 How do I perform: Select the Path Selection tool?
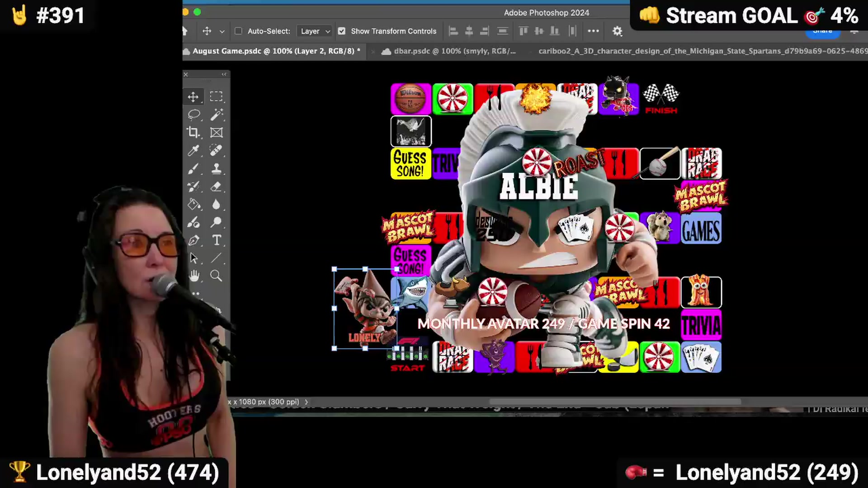point(193,258)
